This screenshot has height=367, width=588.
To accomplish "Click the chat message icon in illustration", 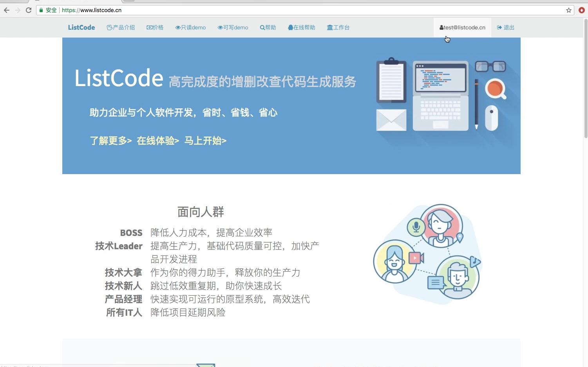I will (436, 282).
